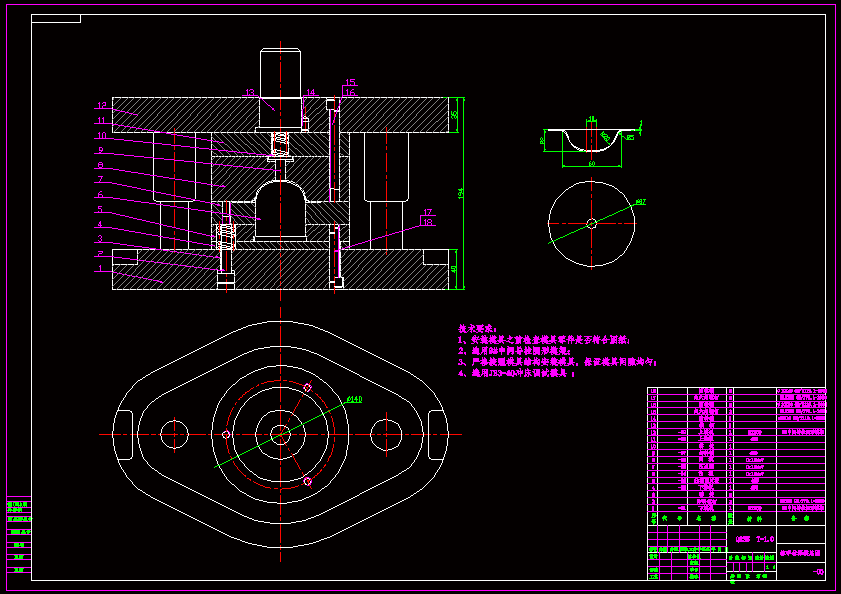This screenshot has width=841, height=594.
Task: Pick the 60 width dimension under workpiece profile
Action: point(592,164)
